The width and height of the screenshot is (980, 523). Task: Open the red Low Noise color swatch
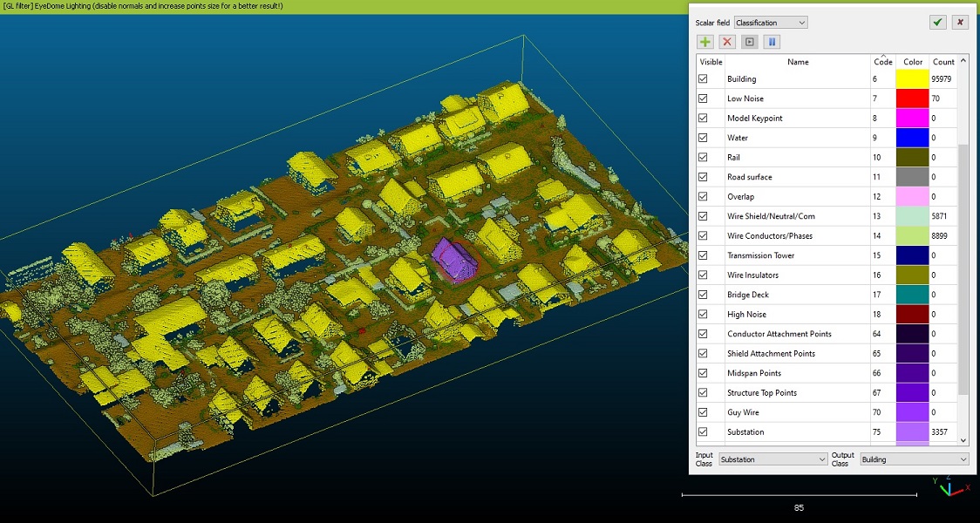coord(913,98)
